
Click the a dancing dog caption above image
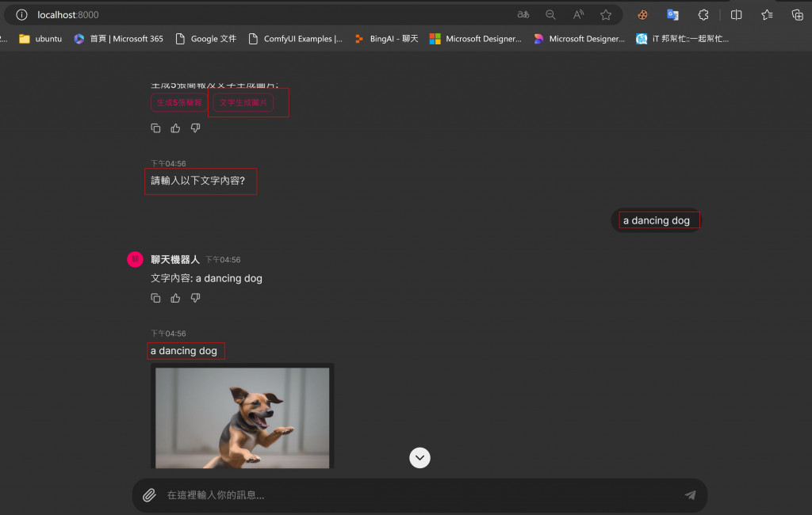click(184, 351)
